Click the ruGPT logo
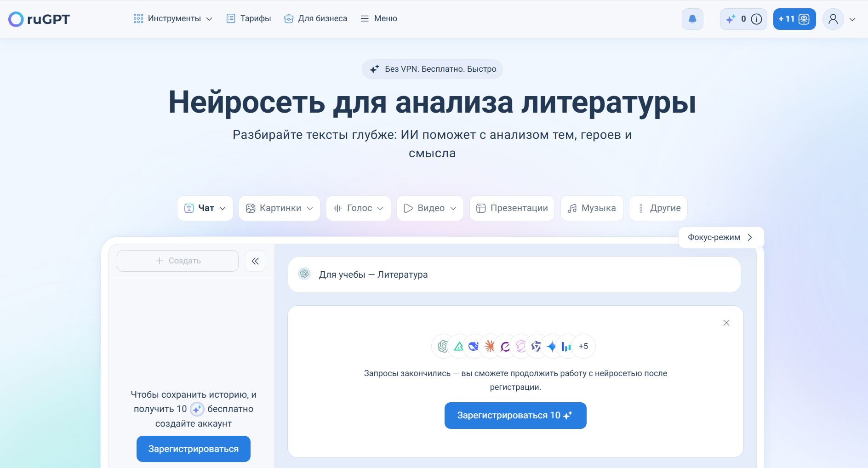The width and height of the screenshot is (868, 468). (x=39, y=19)
